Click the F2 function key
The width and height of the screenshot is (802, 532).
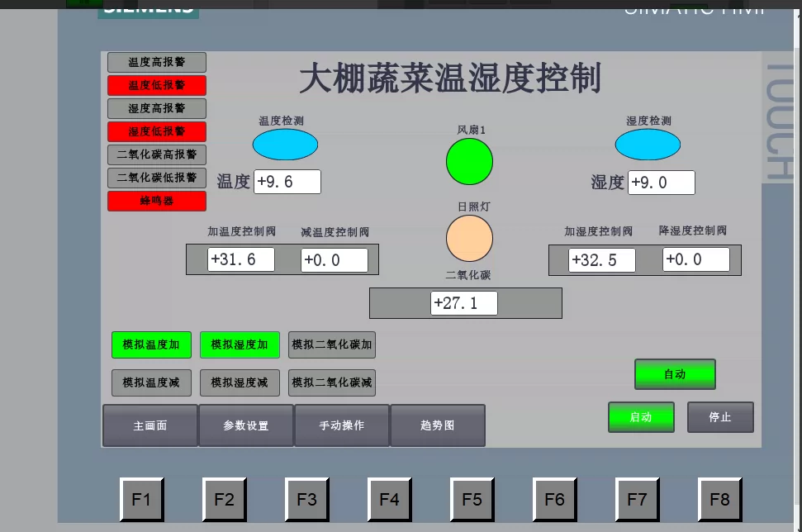coord(224,499)
